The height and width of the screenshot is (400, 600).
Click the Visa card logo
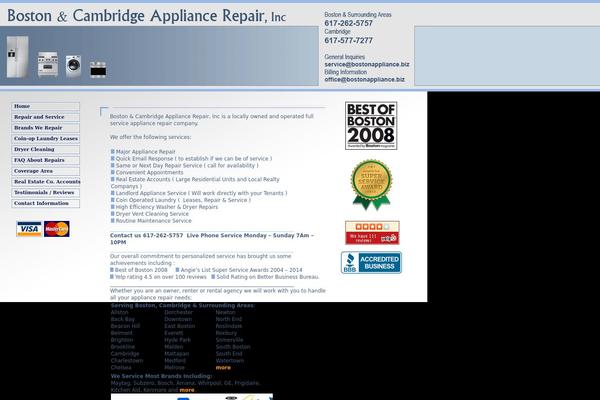coord(29,229)
